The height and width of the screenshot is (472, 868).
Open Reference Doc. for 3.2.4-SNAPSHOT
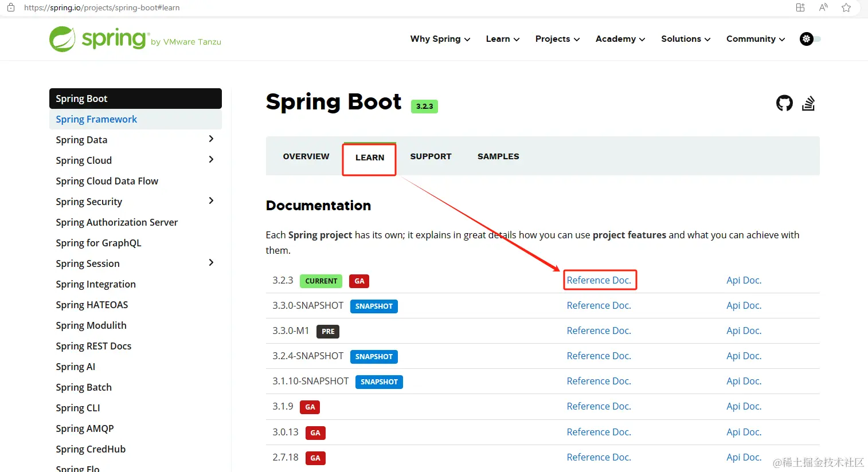pyautogui.click(x=599, y=356)
